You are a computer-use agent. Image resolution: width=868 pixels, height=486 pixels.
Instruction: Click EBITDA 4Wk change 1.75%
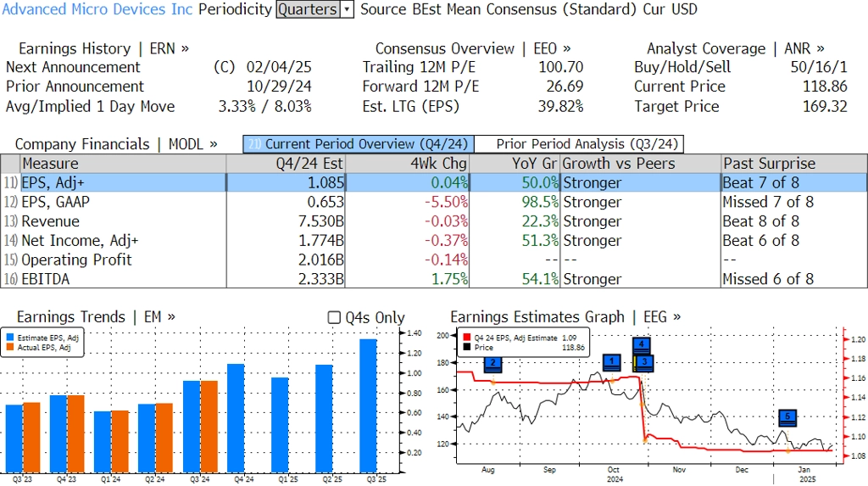(x=450, y=279)
